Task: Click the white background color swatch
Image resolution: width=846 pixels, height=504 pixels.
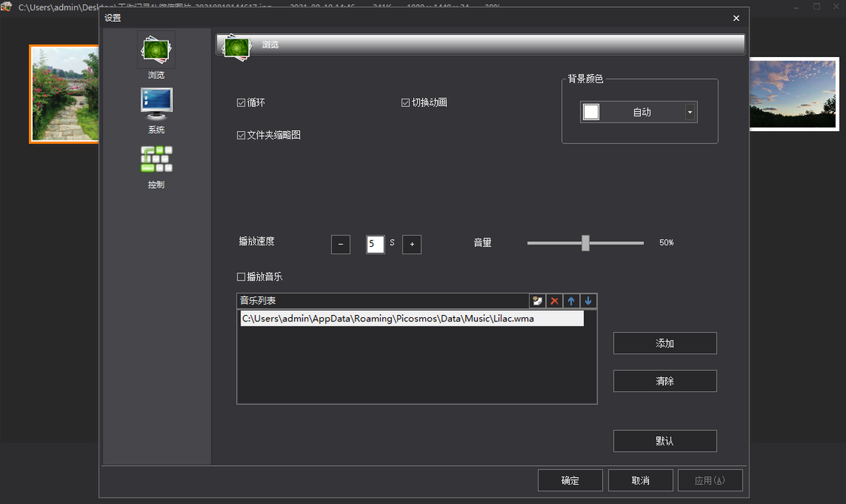Action: coord(591,112)
